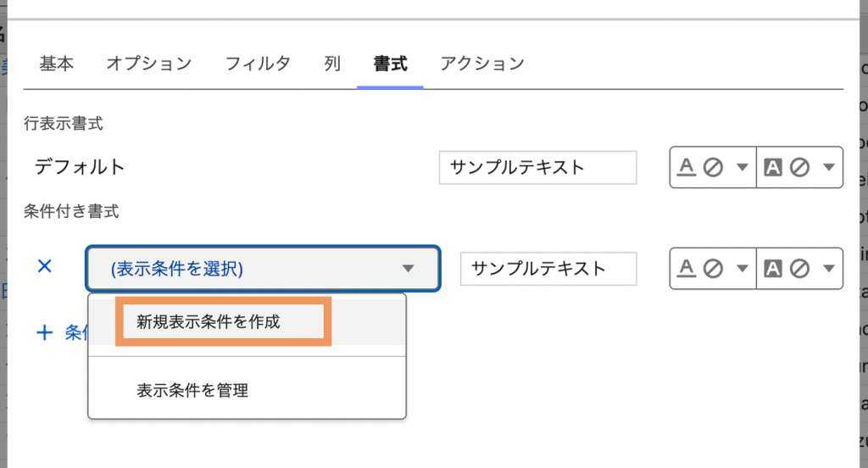The width and height of the screenshot is (868, 468).
Task: Click default サンプルテキスト preview field
Action: [x=537, y=167]
